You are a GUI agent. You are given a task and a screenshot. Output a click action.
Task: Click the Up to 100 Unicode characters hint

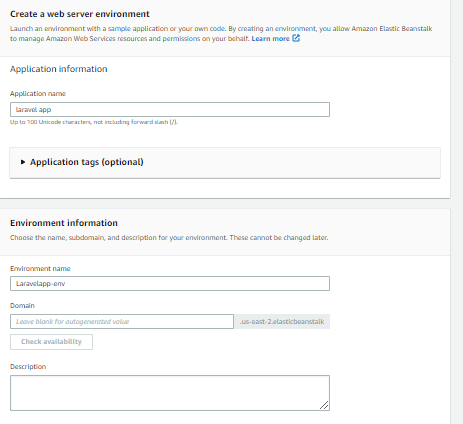point(94,122)
